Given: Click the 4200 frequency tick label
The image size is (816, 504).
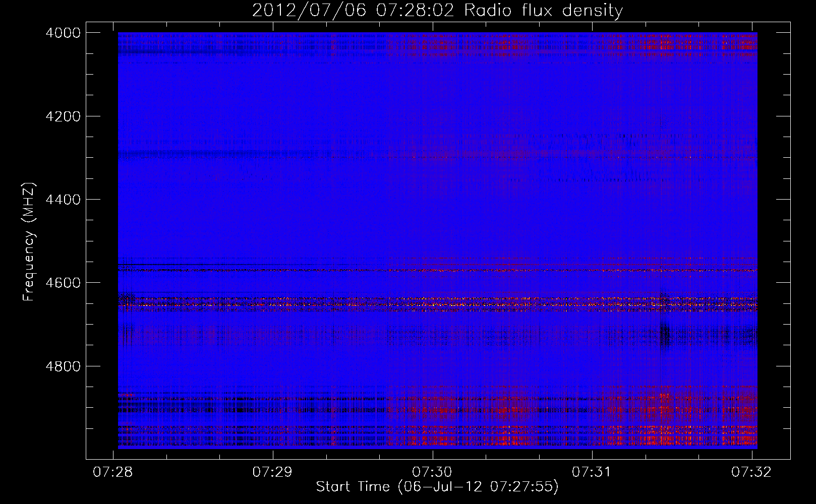Looking at the screenshot, I should [63, 116].
